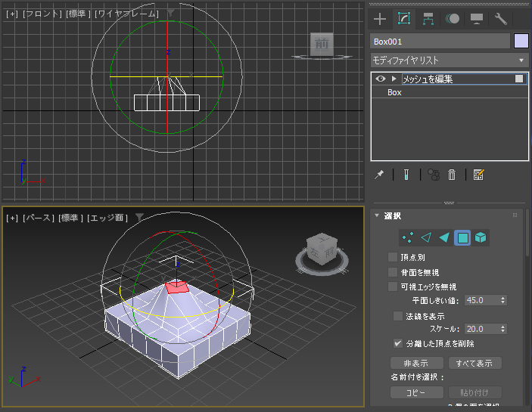
Task: Enable 頂点別 checkbox
Action: tap(393, 257)
